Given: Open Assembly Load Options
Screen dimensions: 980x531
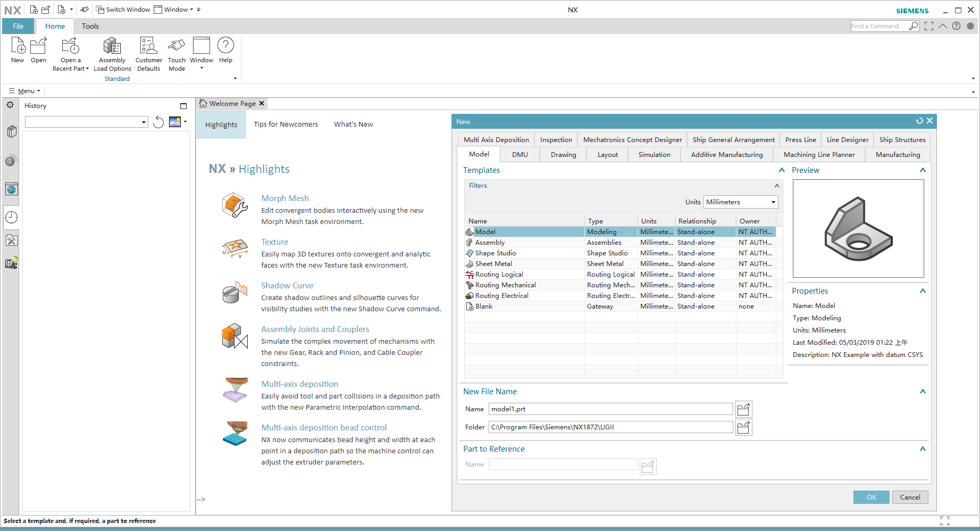Looking at the screenshot, I should 112,46.
